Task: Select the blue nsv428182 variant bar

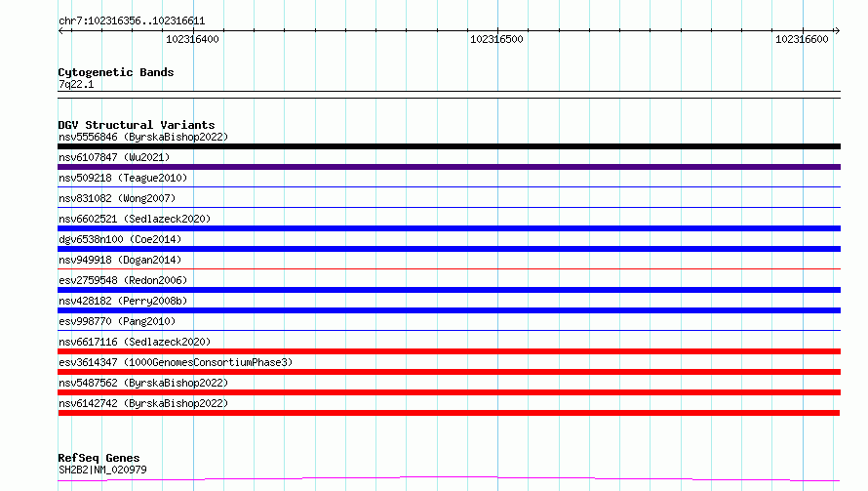Action: point(449,310)
